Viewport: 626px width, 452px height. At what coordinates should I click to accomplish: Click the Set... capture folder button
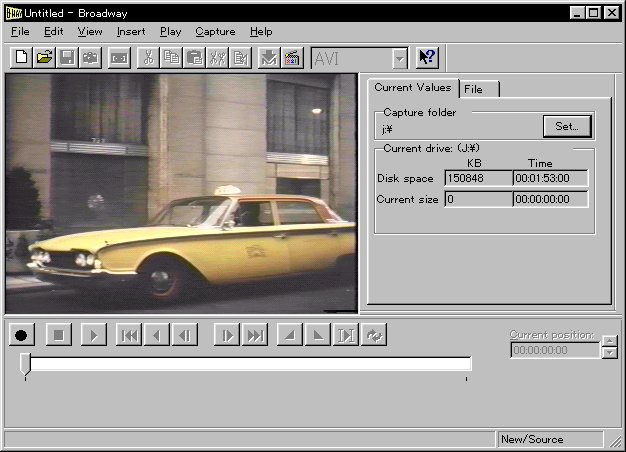pos(568,126)
